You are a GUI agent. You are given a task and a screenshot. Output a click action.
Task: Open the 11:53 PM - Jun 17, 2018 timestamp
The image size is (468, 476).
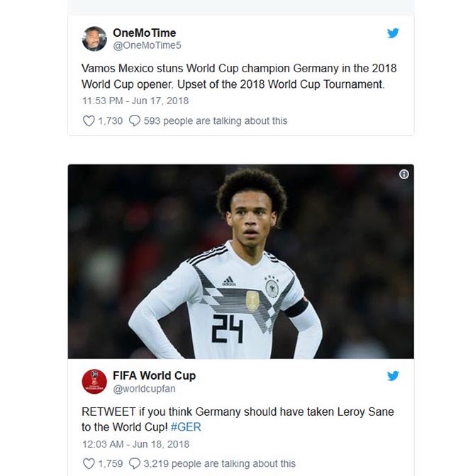click(135, 101)
